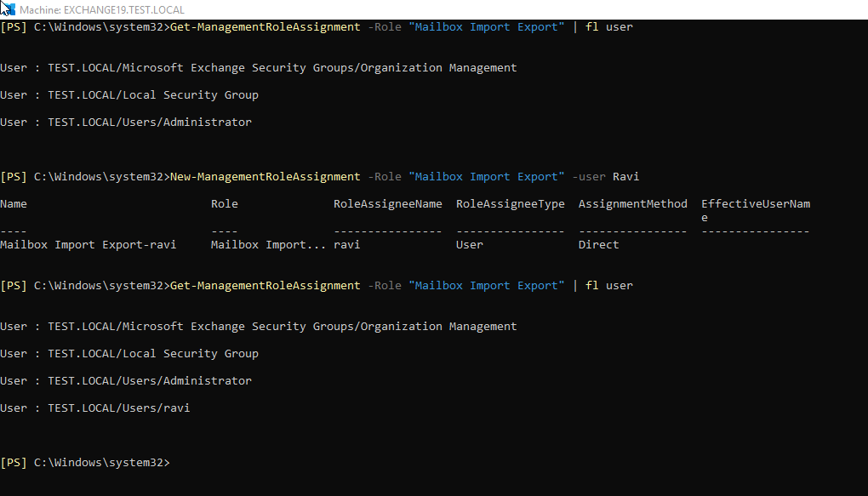The image size is (868, 496).
Task: Click the 'Role' column header
Action: 224,203
